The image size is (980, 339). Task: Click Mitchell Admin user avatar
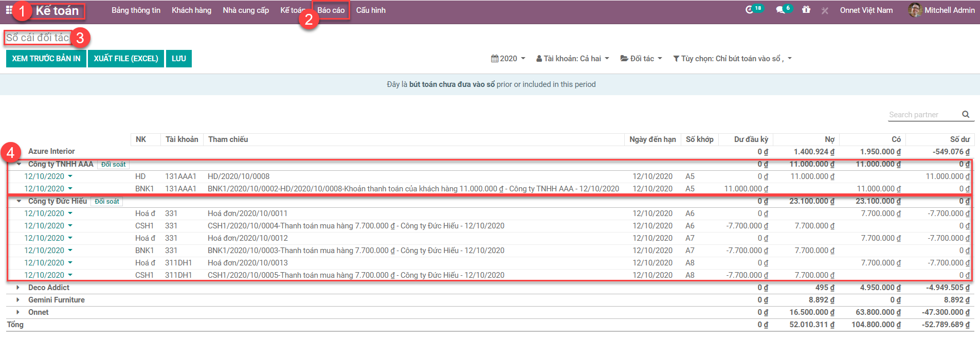915,10
